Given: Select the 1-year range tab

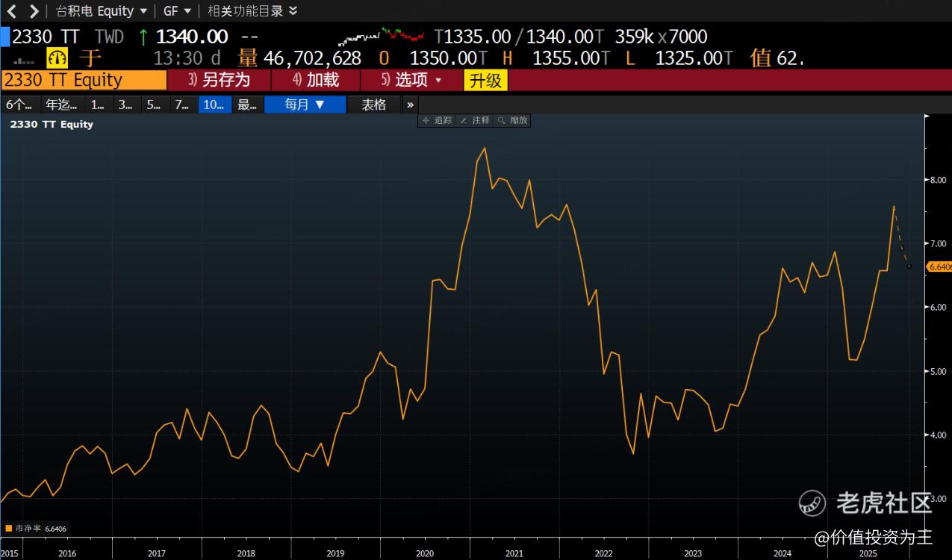Looking at the screenshot, I should pos(98,105).
